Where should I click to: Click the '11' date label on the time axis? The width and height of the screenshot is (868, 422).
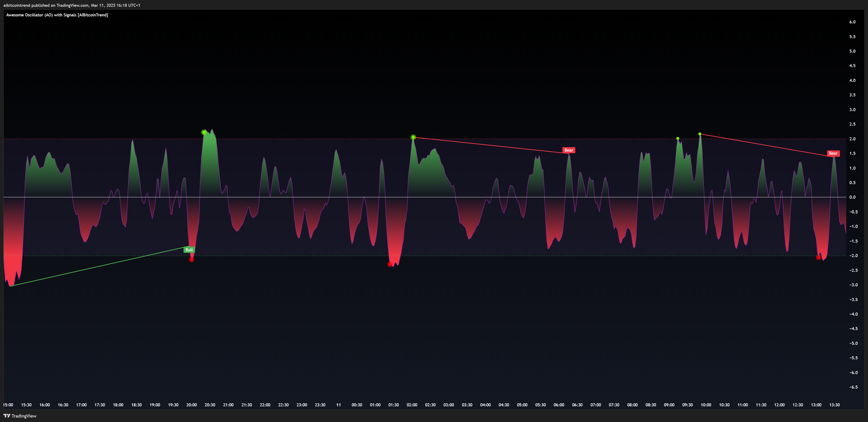[x=338, y=405]
